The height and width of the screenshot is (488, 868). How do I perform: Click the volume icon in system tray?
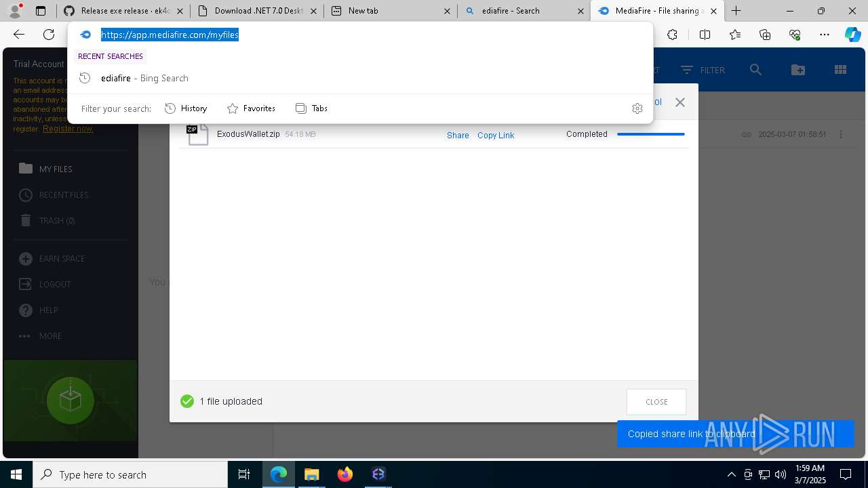(x=780, y=474)
